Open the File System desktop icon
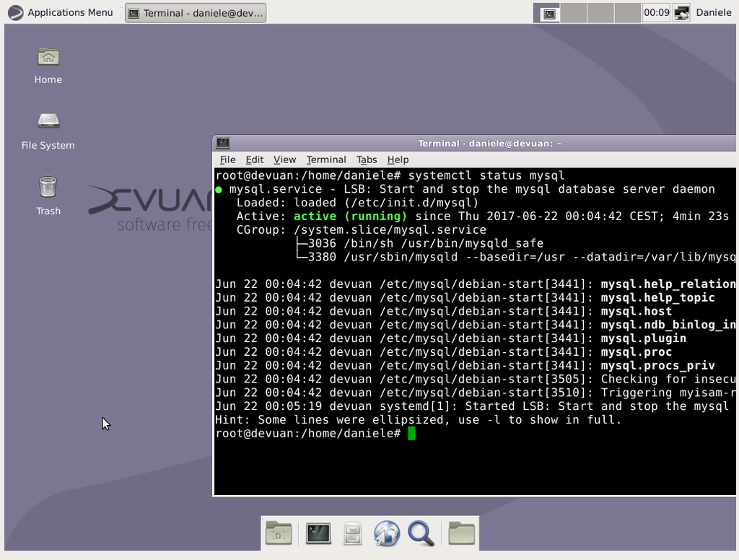Viewport: 739px width, 560px height. pyautogui.click(x=48, y=121)
